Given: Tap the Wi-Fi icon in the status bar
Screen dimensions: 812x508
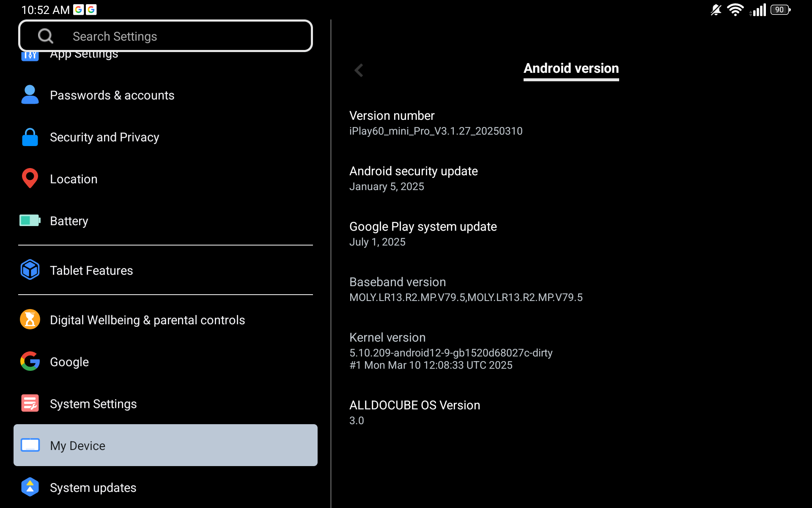Looking at the screenshot, I should click(x=735, y=10).
